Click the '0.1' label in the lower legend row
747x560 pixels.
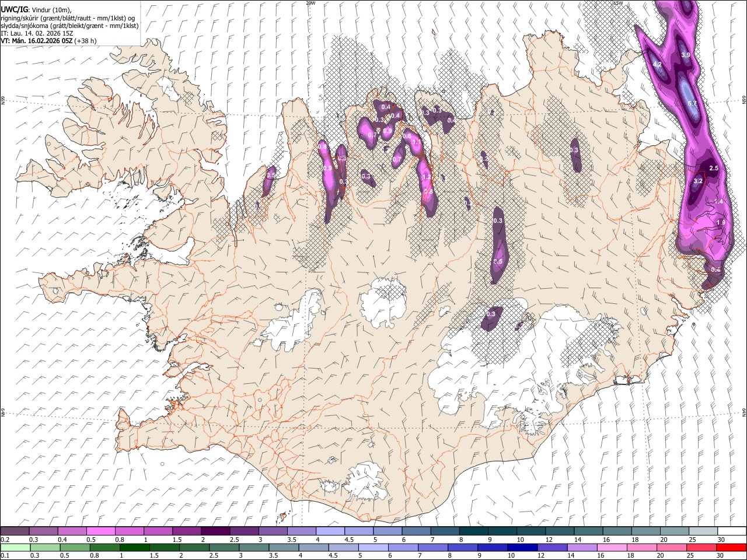click(5, 556)
